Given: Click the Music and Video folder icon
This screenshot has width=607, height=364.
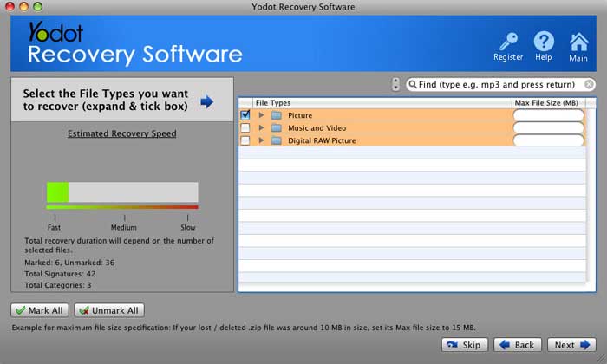Looking at the screenshot, I should (x=277, y=128).
